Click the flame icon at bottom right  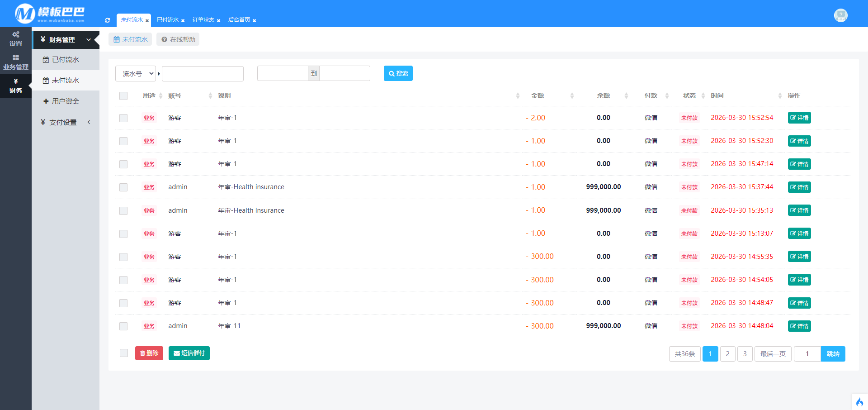(x=859, y=402)
